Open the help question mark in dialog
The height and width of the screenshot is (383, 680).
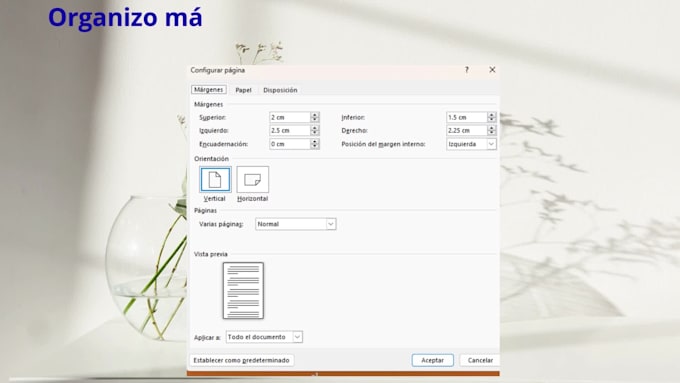[467, 70]
